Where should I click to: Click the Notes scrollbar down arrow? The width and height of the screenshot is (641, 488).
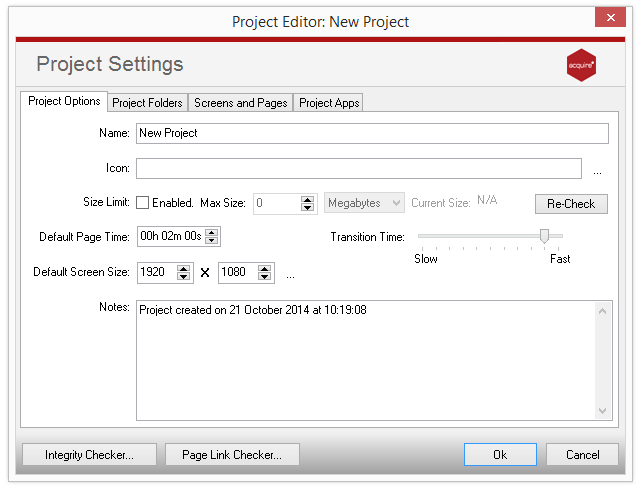point(602,411)
